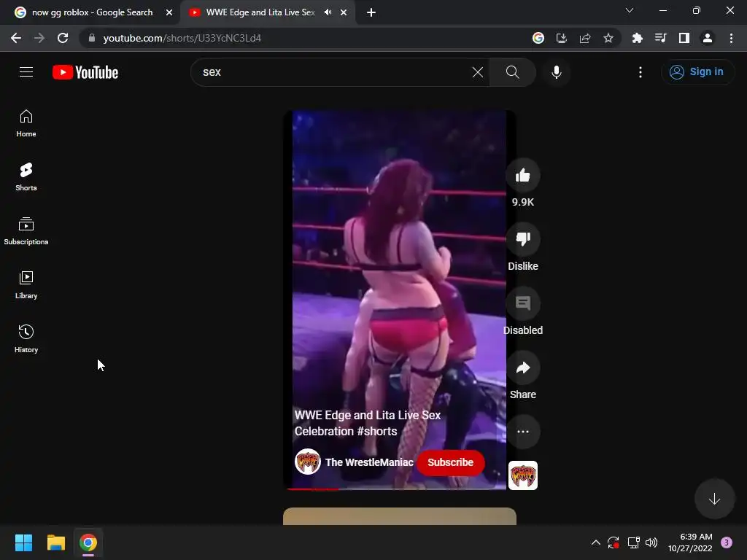Viewport: 747px width, 560px height.
Task: Open the sound thumbnail below more options
Action: 522,475
